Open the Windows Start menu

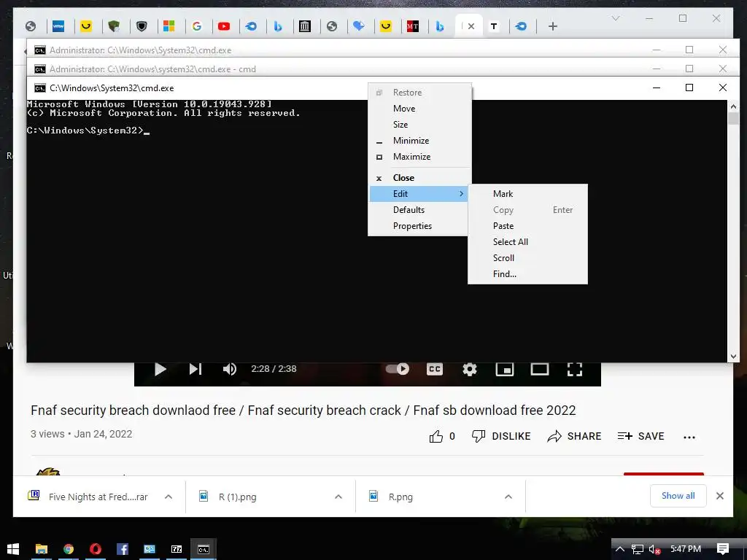click(x=13, y=549)
